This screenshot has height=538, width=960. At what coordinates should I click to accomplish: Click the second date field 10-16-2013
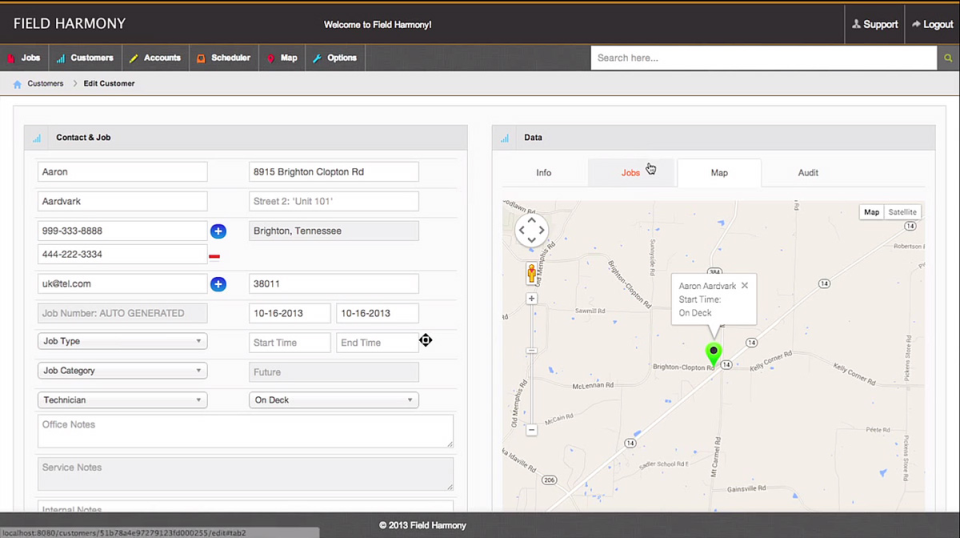377,313
